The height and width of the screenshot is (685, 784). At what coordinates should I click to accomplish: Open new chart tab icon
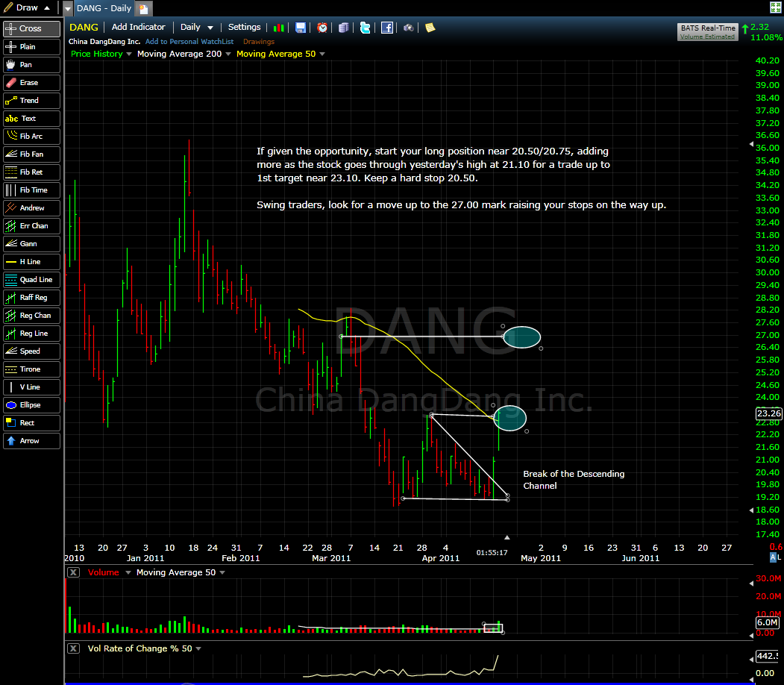(143, 9)
